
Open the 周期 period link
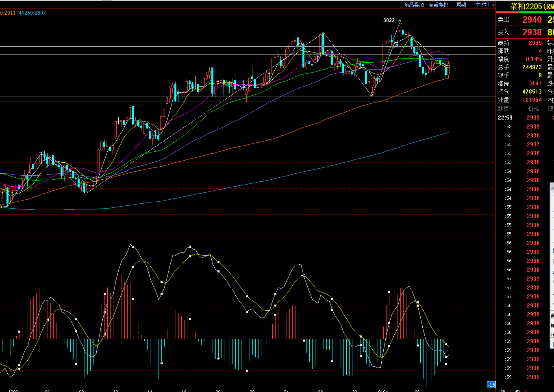[461, 5]
